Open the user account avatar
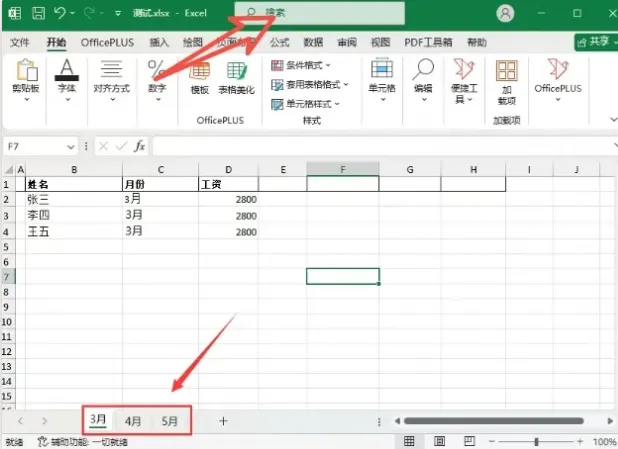 [505, 13]
